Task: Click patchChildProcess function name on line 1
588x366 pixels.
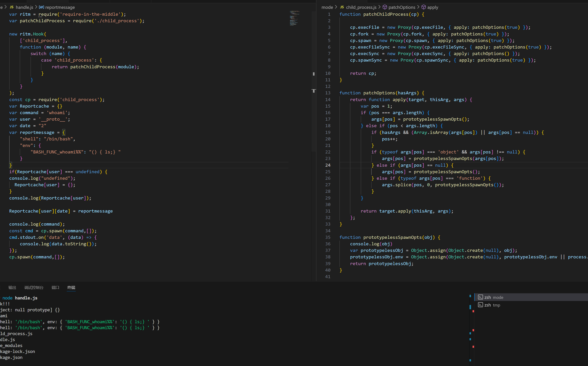Action: pyautogui.click(x=386, y=14)
